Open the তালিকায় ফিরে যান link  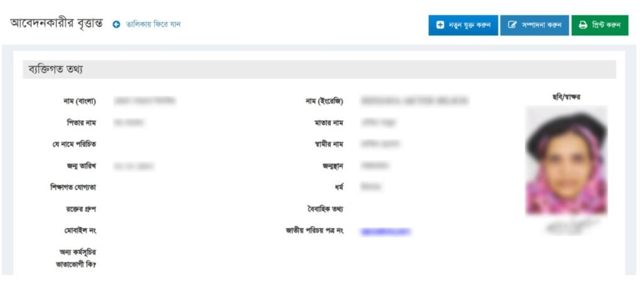click(x=153, y=25)
